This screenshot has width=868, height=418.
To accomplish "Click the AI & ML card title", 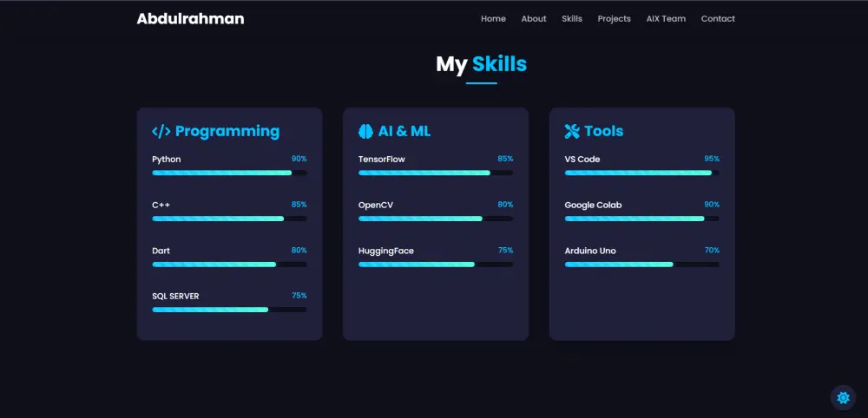I will click(404, 131).
